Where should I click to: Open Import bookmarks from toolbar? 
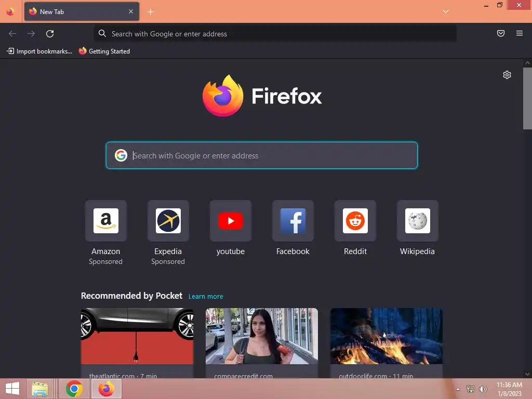(x=39, y=51)
